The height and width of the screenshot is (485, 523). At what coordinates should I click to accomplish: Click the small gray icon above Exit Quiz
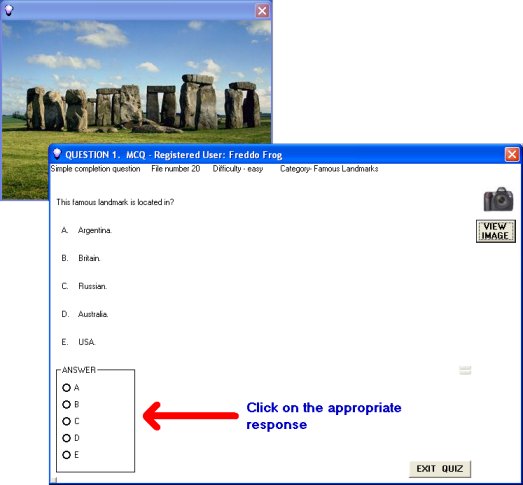pos(465,370)
